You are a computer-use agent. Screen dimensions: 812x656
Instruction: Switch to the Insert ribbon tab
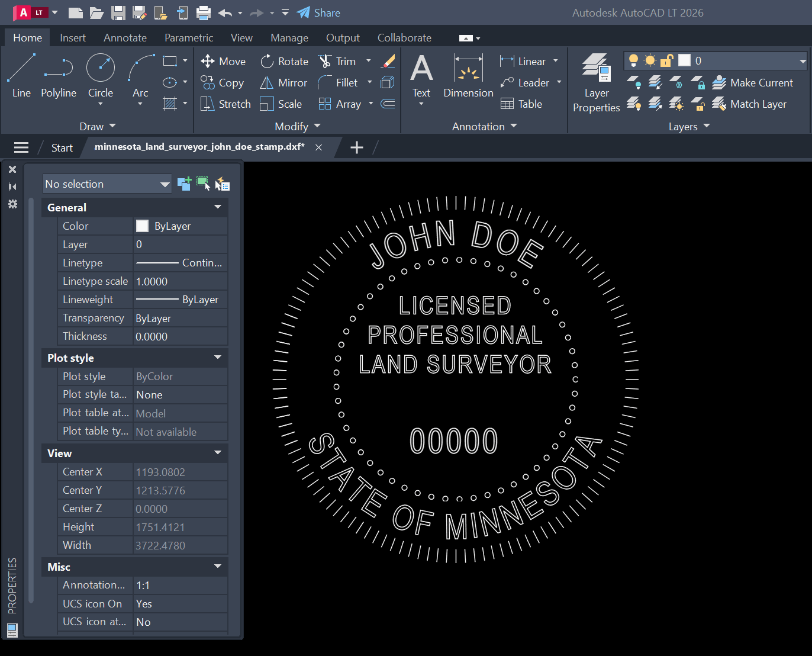(73, 38)
